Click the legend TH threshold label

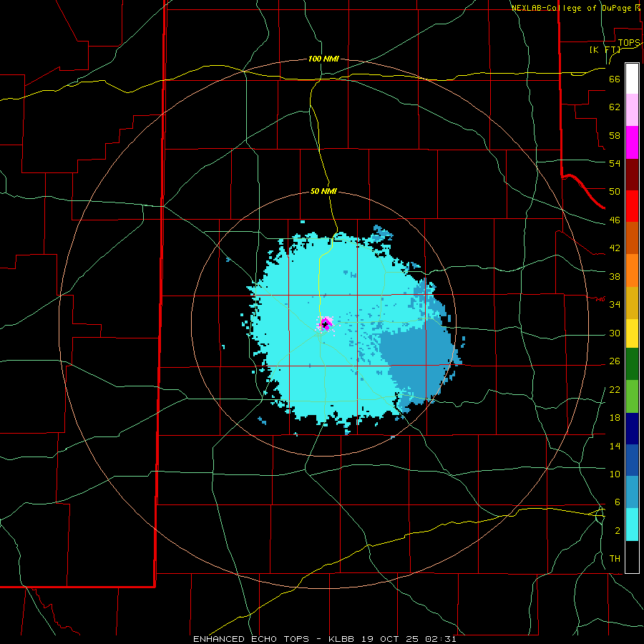click(x=615, y=559)
